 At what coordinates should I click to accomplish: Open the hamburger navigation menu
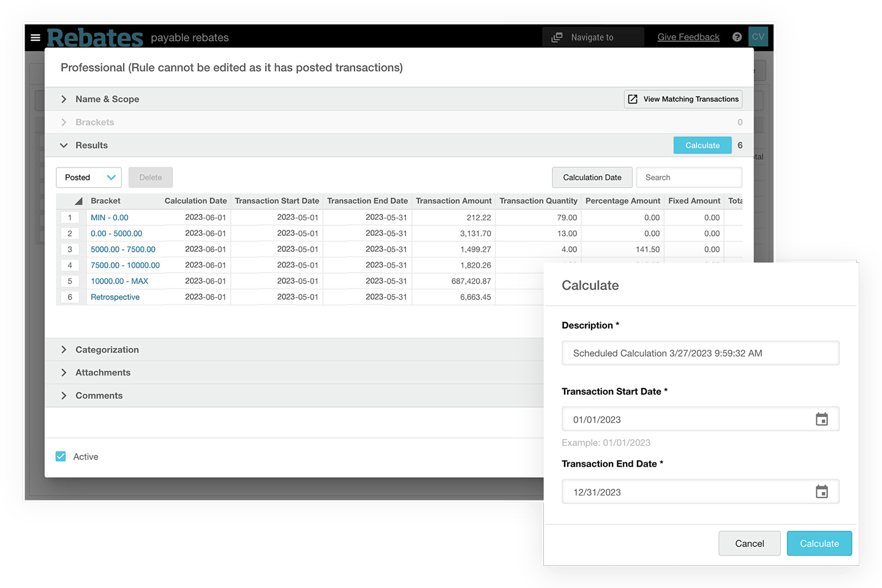36,37
